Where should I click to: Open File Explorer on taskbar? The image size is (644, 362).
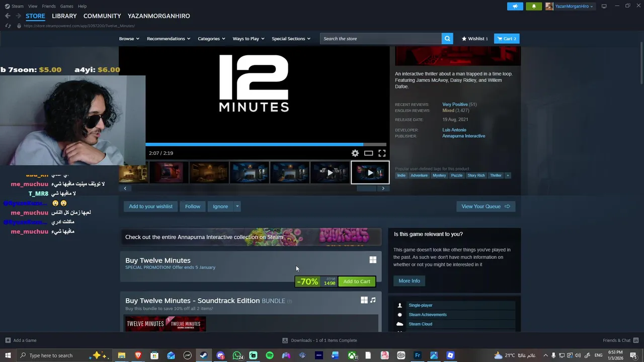(121, 355)
